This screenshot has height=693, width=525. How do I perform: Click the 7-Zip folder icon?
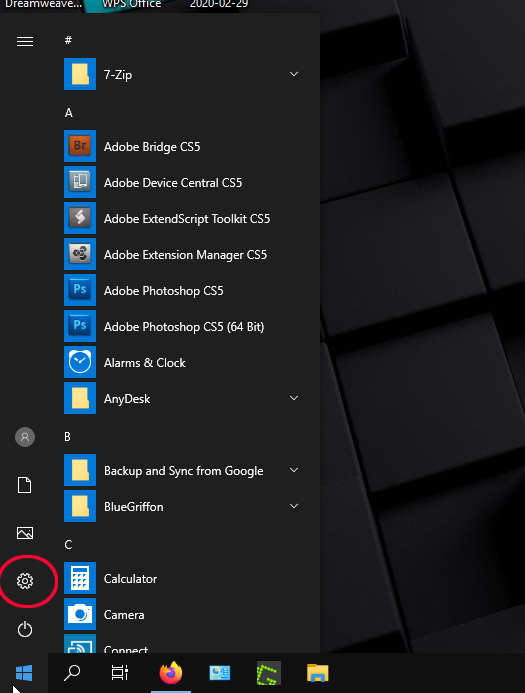(x=80, y=74)
